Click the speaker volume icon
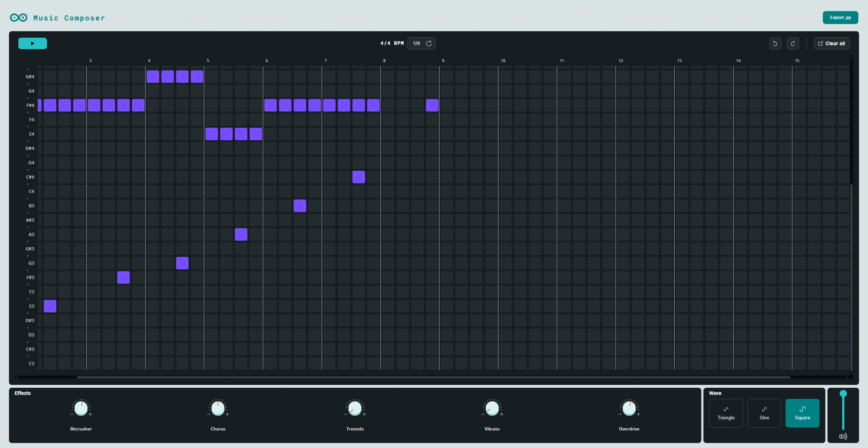This screenshot has height=448, width=868. 843,437
